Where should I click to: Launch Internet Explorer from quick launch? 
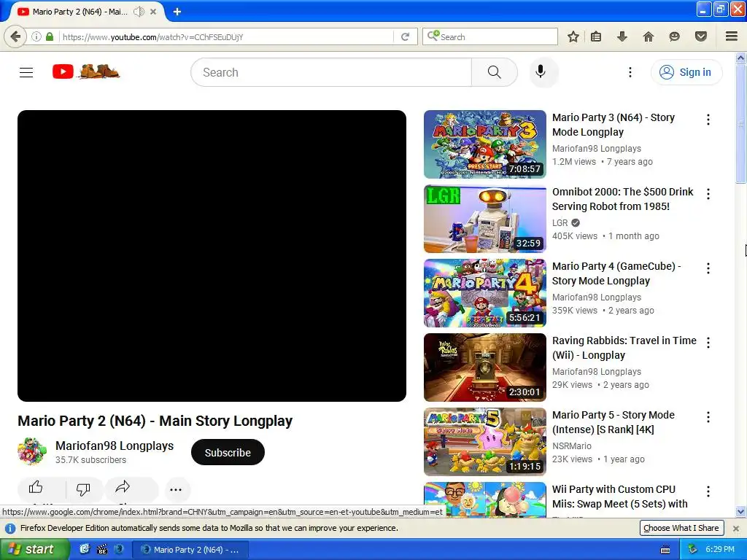click(x=85, y=549)
